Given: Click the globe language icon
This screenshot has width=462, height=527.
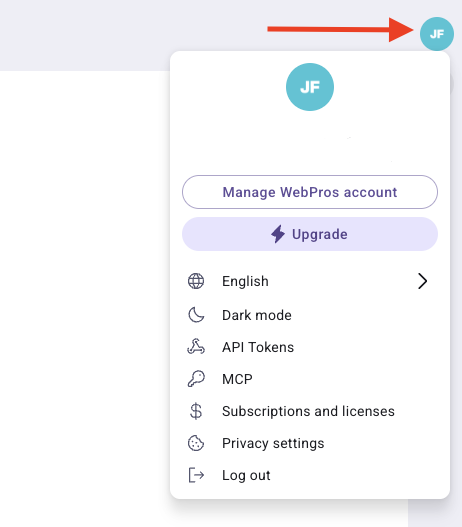Looking at the screenshot, I should coord(196,281).
